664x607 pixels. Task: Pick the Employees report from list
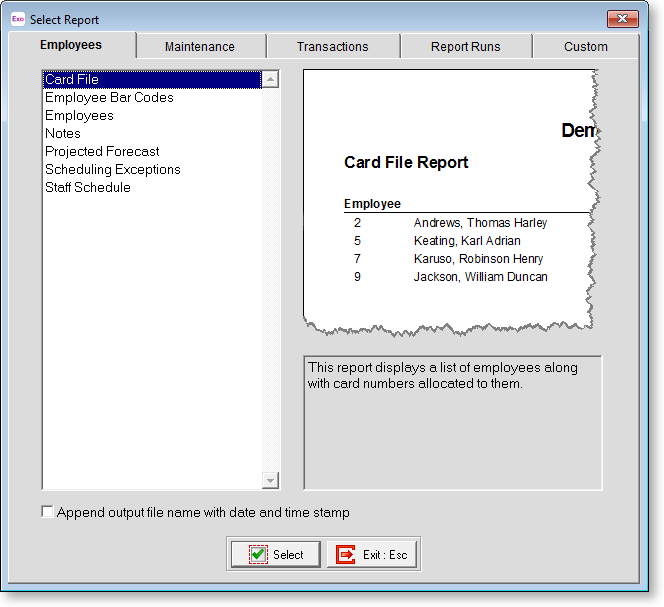tap(79, 116)
